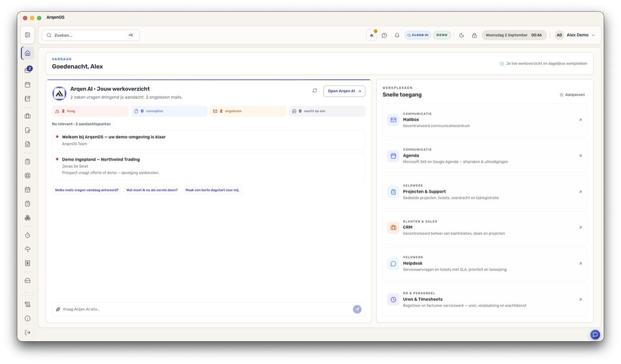This screenshot has height=364, width=621.
Task: Open the 'Welkom bij ArqenOS' attention item
Action: pos(208,140)
